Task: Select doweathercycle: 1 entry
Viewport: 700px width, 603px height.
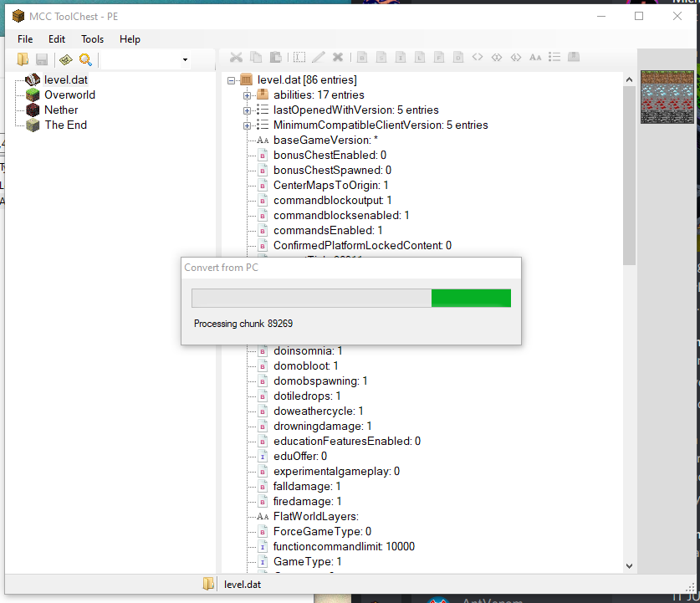Action: pos(319,411)
